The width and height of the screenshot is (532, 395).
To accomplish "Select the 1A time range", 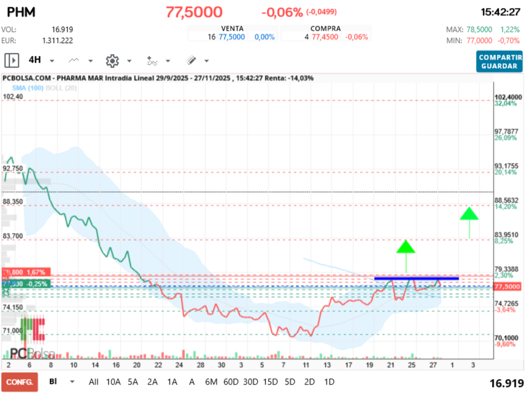I will 172,381.
